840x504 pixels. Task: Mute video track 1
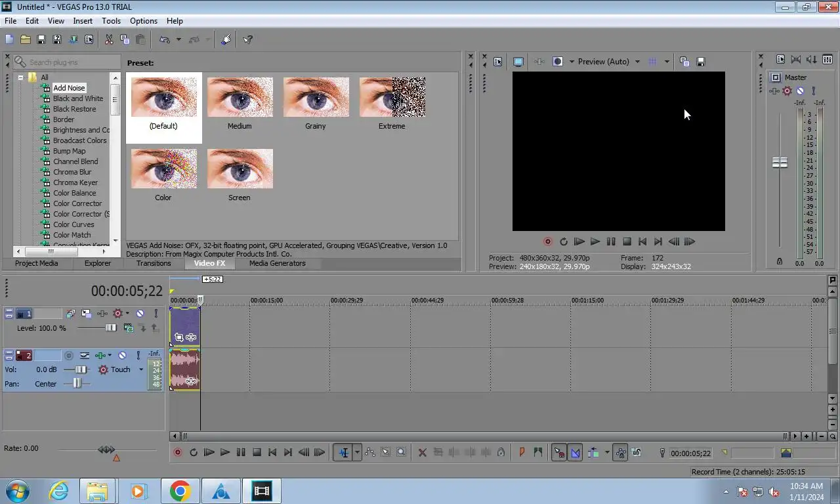(140, 314)
